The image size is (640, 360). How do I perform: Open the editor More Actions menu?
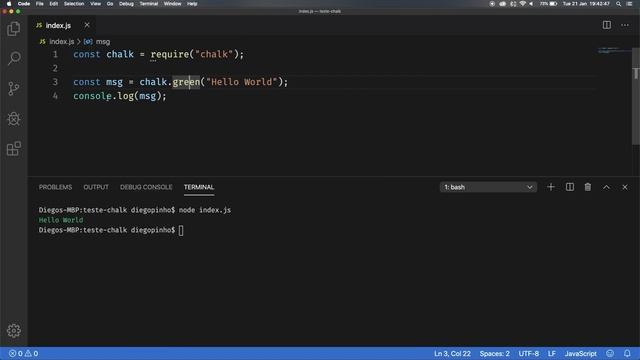[625, 25]
